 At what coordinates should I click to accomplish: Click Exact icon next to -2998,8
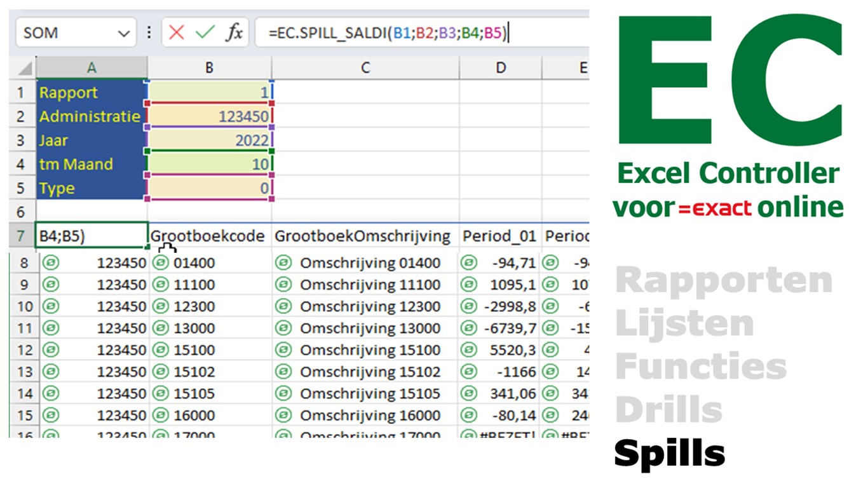point(469,306)
